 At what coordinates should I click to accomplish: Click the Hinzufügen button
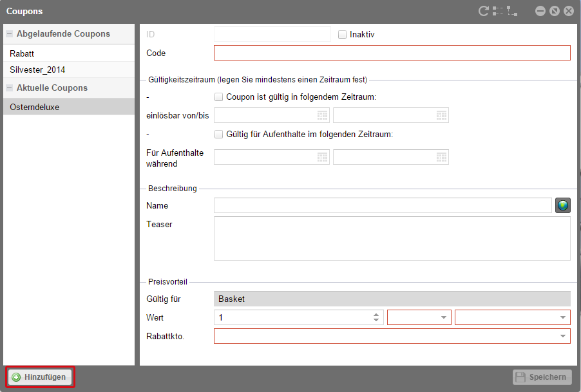(40, 377)
